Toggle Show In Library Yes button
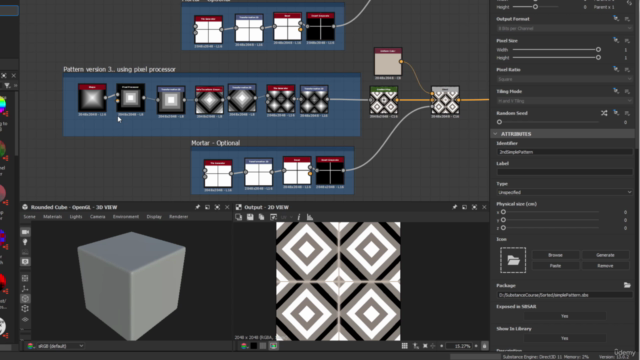 click(x=564, y=338)
